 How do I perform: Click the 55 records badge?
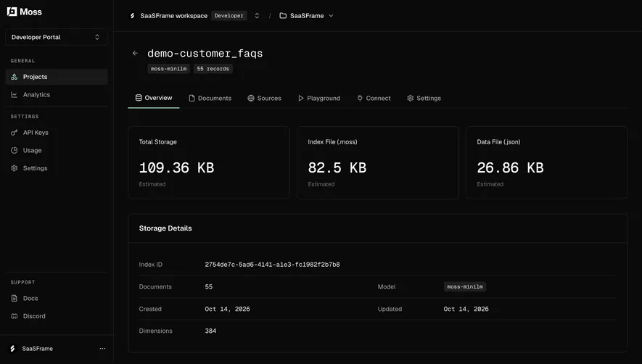click(x=213, y=69)
